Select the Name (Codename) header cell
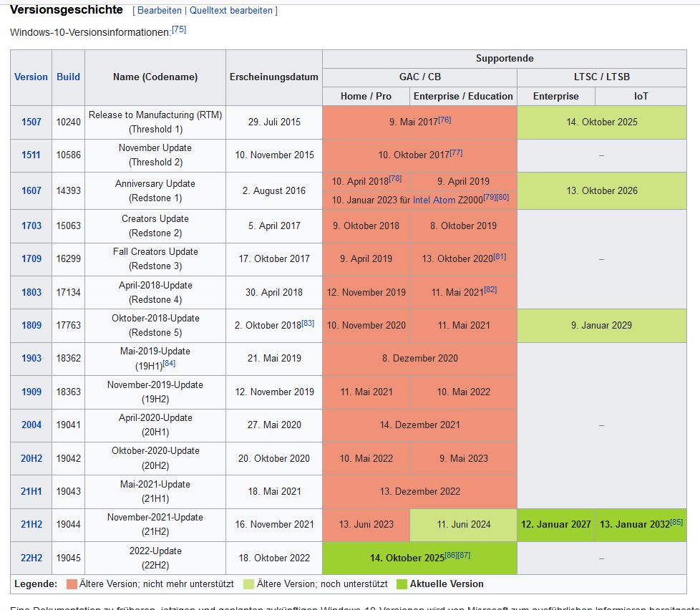This screenshot has height=610, width=700. 155,77
